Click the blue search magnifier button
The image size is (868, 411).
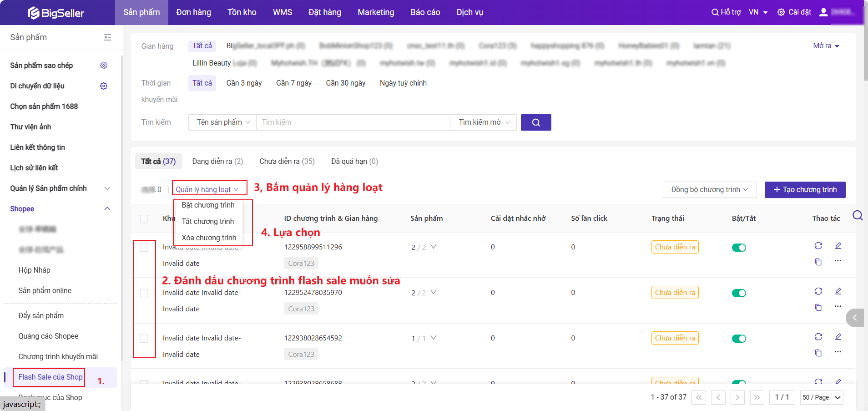535,122
